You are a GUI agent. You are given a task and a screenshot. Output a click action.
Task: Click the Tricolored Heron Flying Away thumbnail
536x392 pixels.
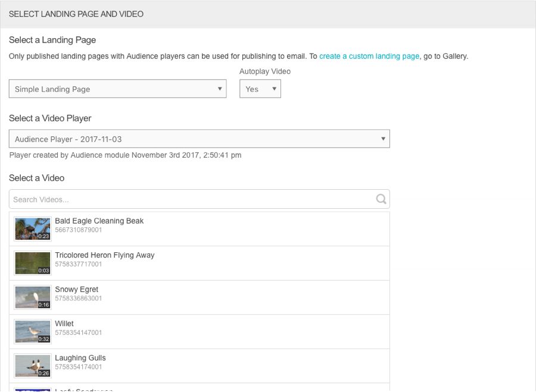[33, 264]
